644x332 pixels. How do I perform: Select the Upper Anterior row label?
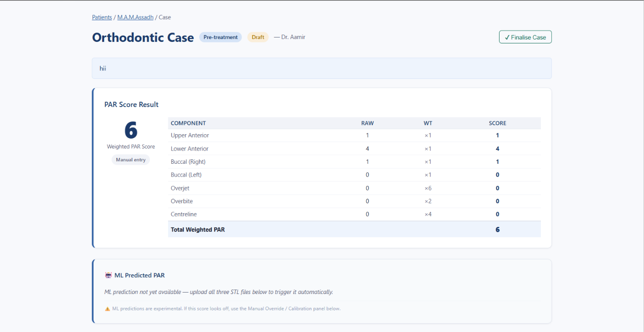[190, 135]
